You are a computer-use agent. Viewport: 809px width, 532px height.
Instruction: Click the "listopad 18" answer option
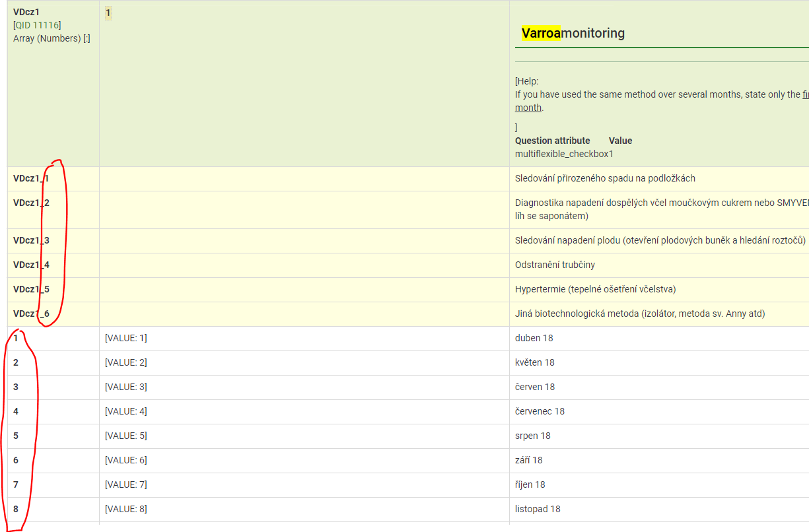pyautogui.click(x=538, y=509)
